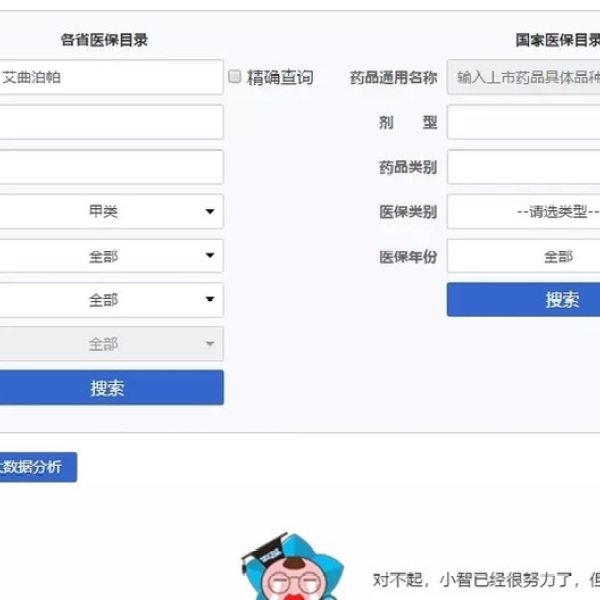Select the 国家医保目录 heading
The image size is (600, 600).
558,40
